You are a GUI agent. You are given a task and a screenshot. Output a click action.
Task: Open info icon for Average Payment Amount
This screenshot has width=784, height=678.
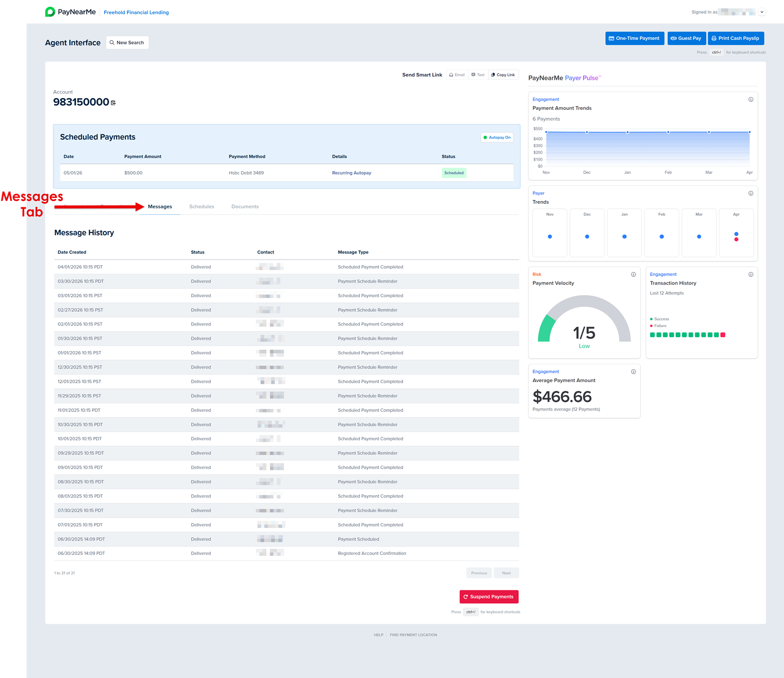coord(633,372)
